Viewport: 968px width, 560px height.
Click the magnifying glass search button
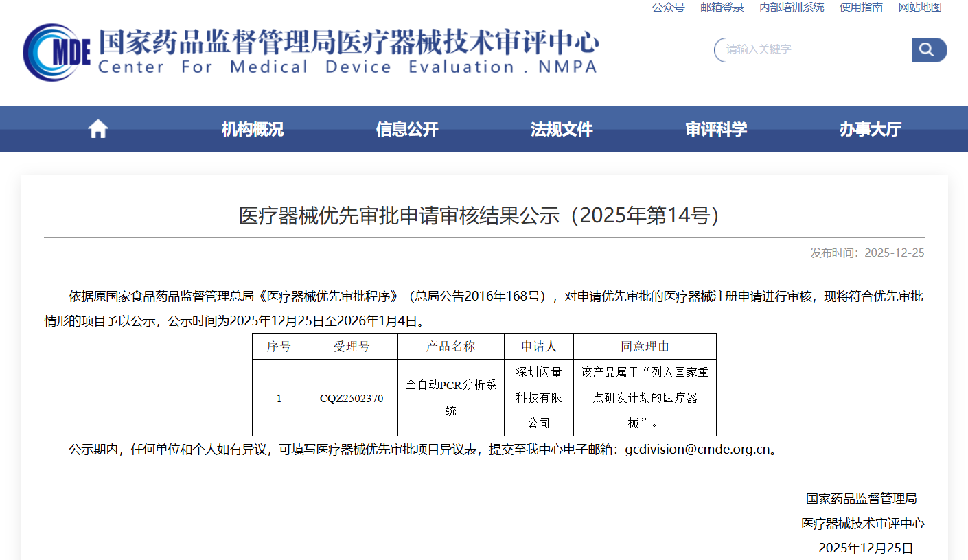tap(928, 50)
